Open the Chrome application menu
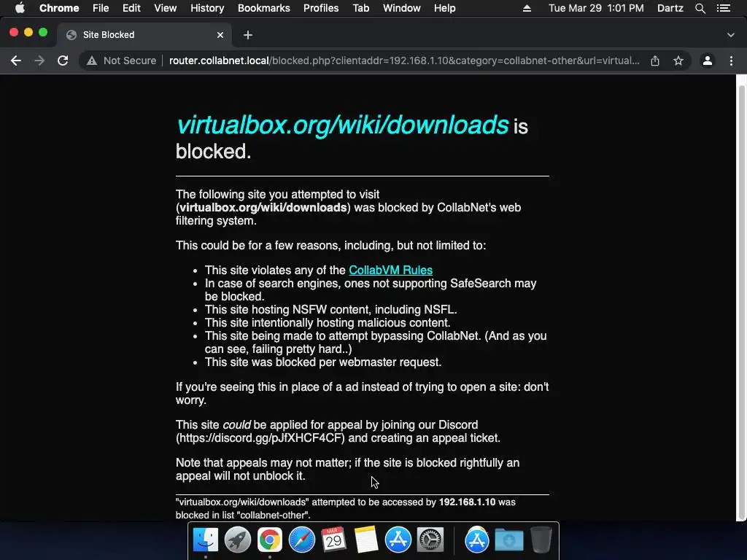Viewport: 747px width, 560px height. click(59, 8)
